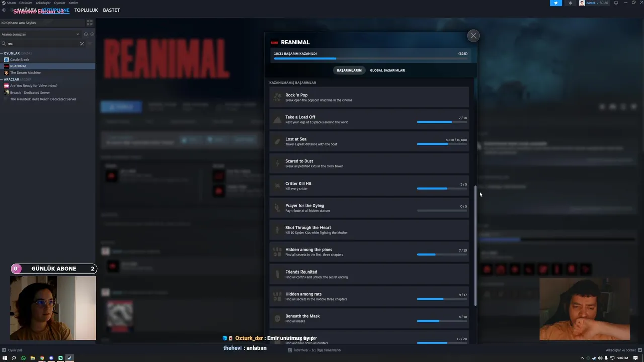
Task: Collapse the ARAÇLAR category
Action: click(10, 79)
